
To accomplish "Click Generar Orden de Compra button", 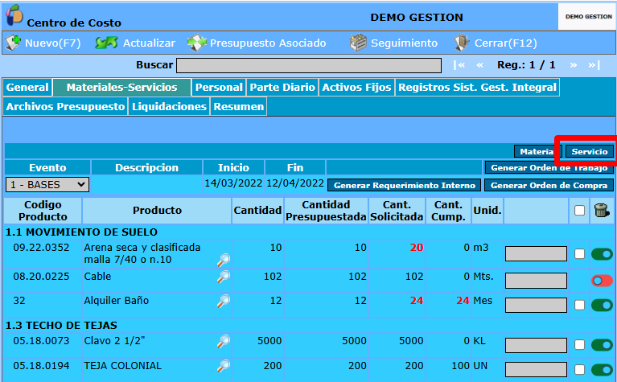I will tap(549, 185).
